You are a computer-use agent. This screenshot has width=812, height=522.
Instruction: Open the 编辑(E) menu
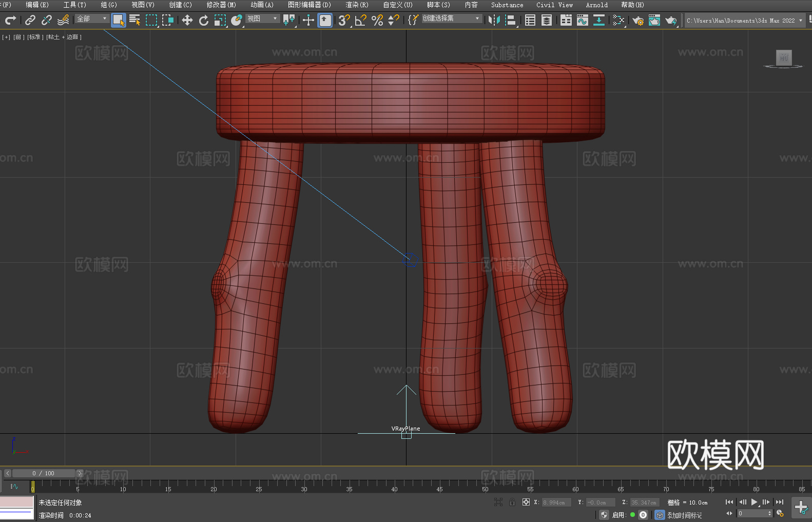37,5
